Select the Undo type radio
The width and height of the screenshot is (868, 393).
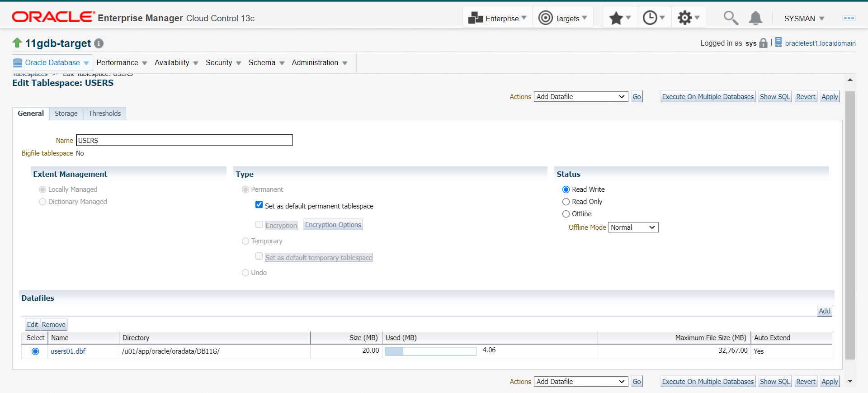pos(245,273)
